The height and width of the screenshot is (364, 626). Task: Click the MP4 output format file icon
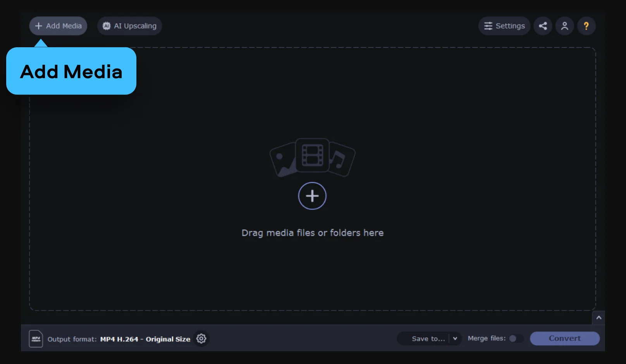point(36,339)
